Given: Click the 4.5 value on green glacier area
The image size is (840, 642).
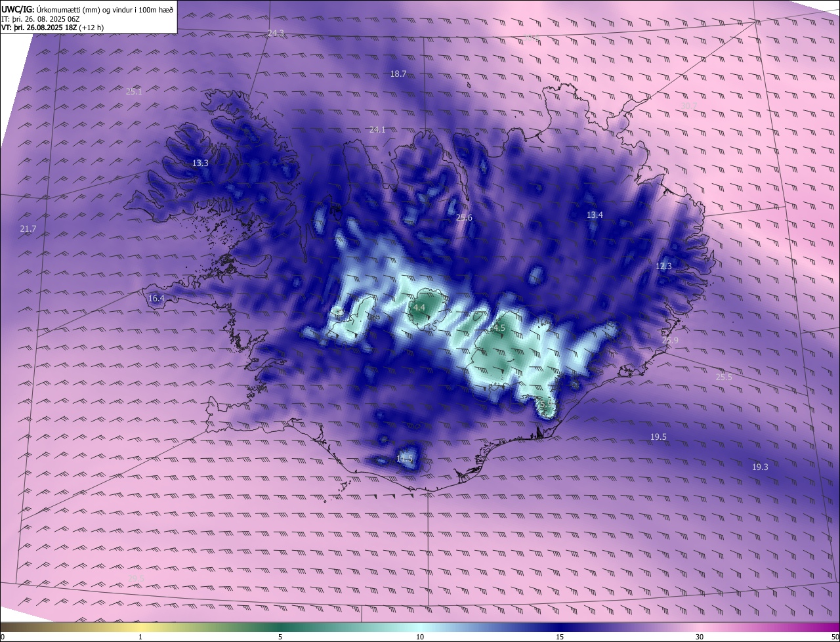Looking at the screenshot, I should pos(498,328).
